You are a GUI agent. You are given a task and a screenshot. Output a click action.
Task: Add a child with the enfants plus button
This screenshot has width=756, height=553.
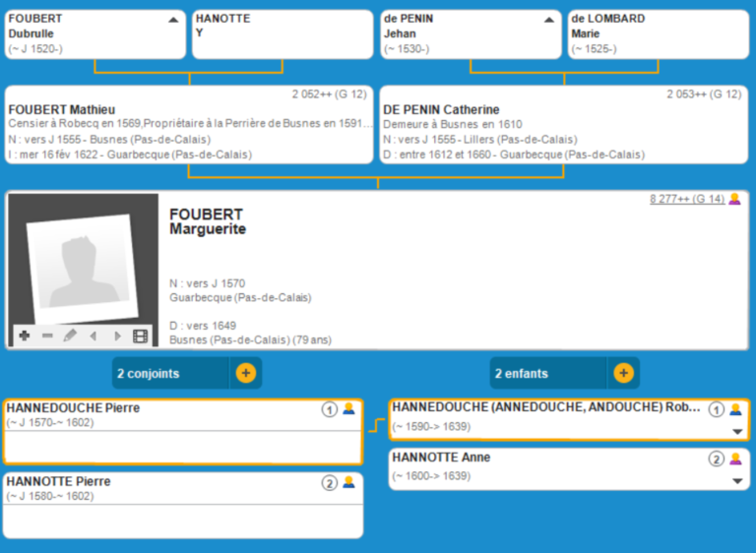(623, 373)
